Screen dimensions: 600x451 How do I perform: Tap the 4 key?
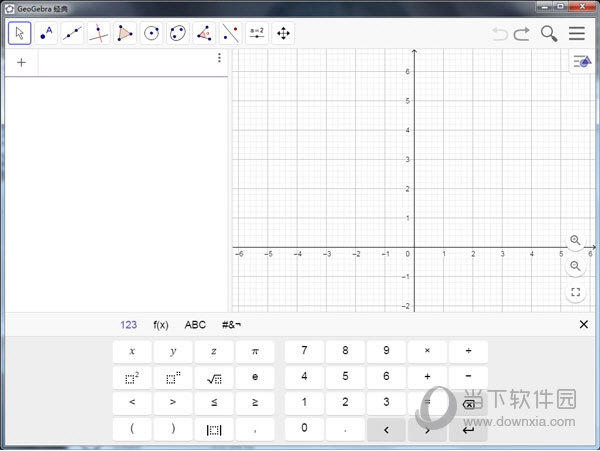pos(304,377)
